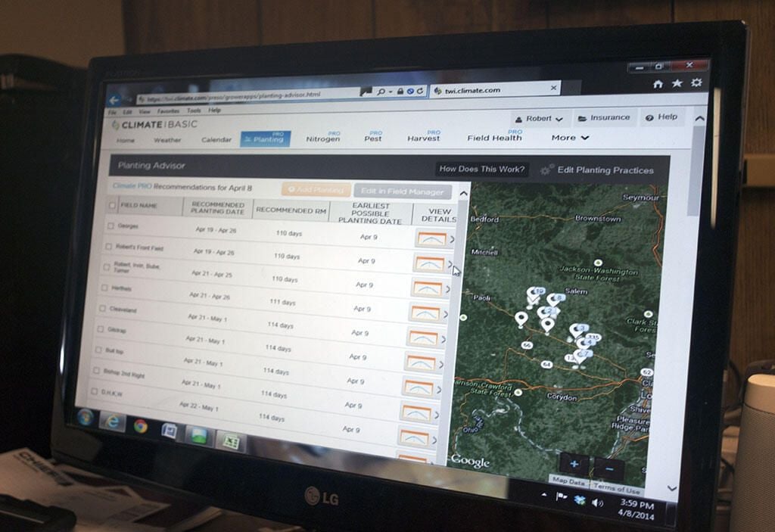Open the address bar search dropdown arrow
The width and height of the screenshot is (775, 532).
coord(391,92)
